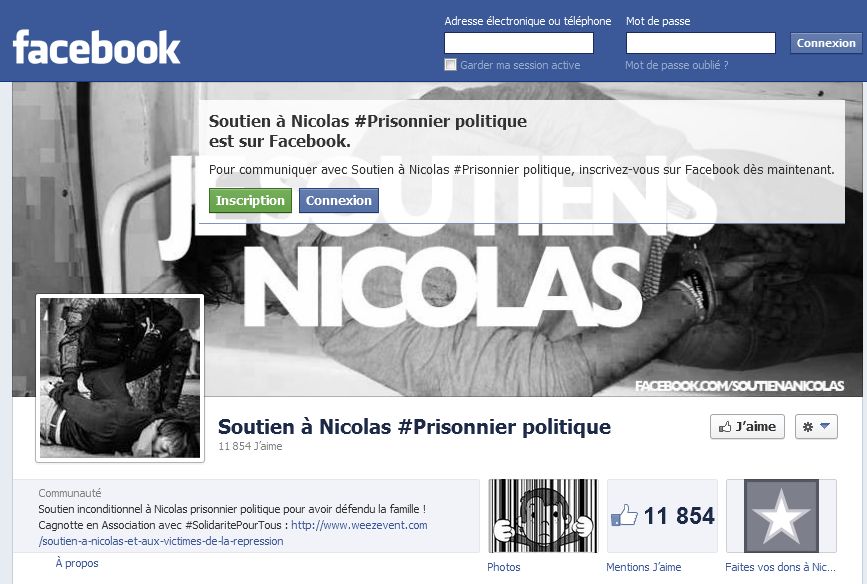Open the gear settings dropdown
867x584 pixels.
[x=816, y=426]
